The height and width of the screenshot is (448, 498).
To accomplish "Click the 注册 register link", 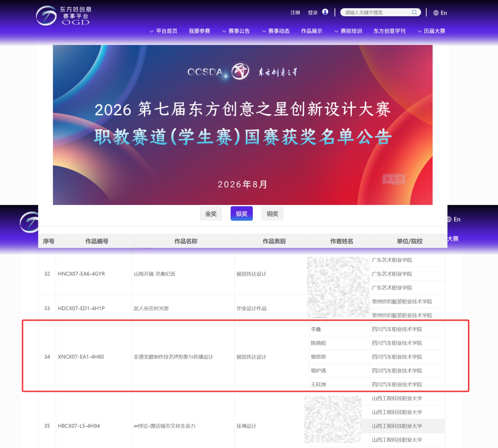I will pyautogui.click(x=295, y=12).
